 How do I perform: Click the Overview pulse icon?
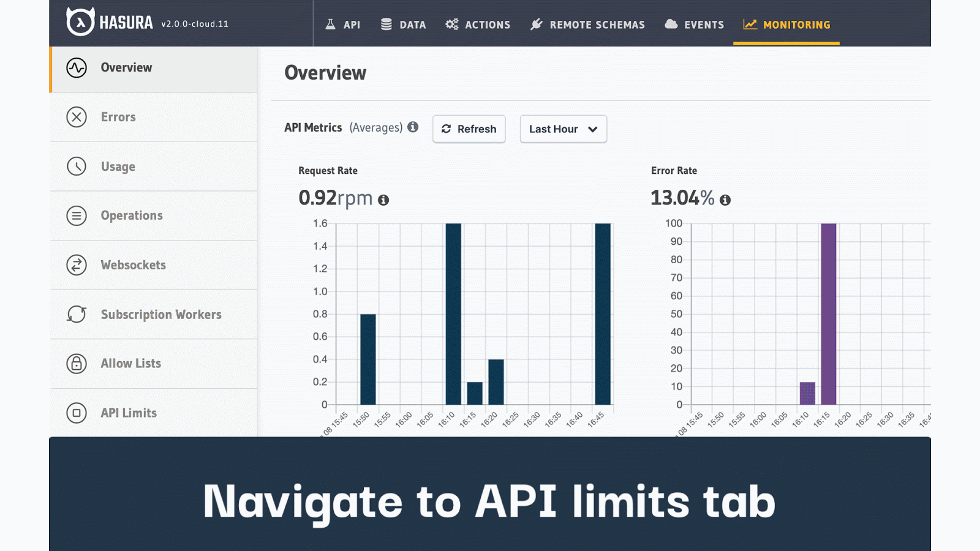pyautogui.click(x=77, y=68)
